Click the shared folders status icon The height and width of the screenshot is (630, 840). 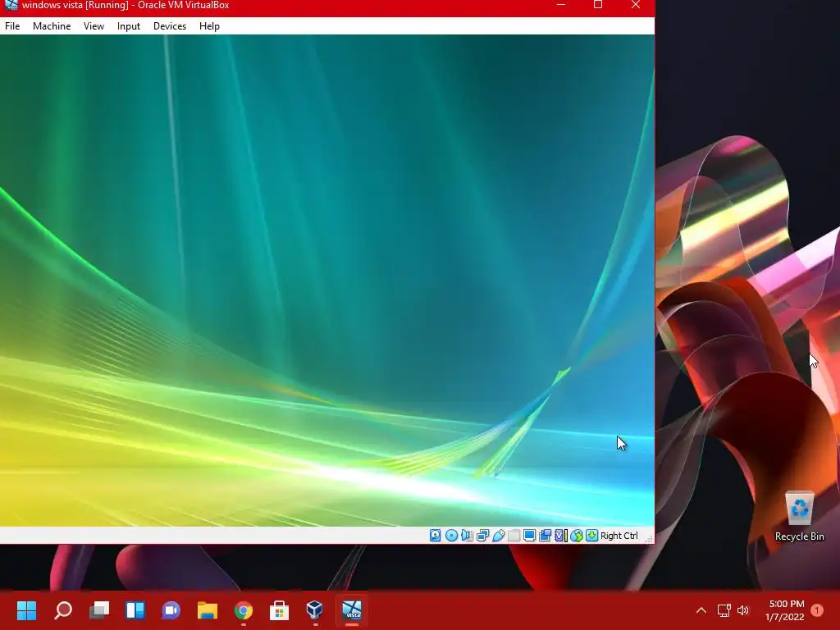[x=514, y=535]
